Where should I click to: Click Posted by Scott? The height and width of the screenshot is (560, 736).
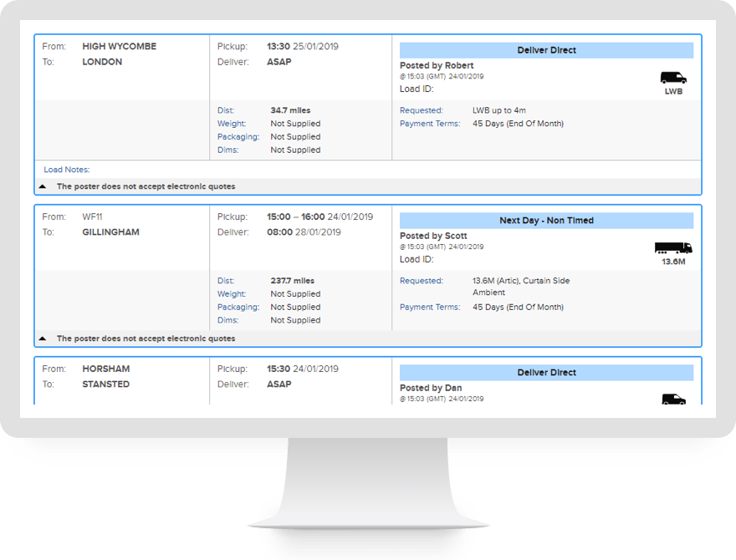point(433,236)
